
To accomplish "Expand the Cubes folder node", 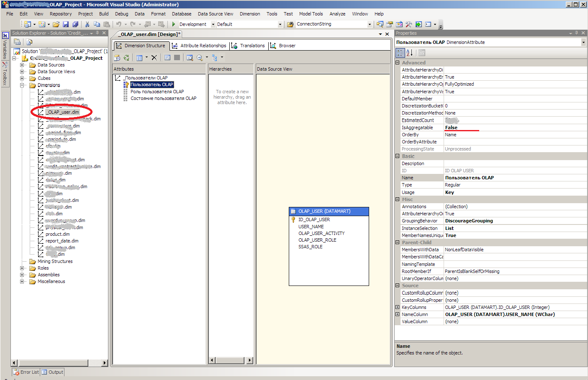I will click(x=22, y=78).
